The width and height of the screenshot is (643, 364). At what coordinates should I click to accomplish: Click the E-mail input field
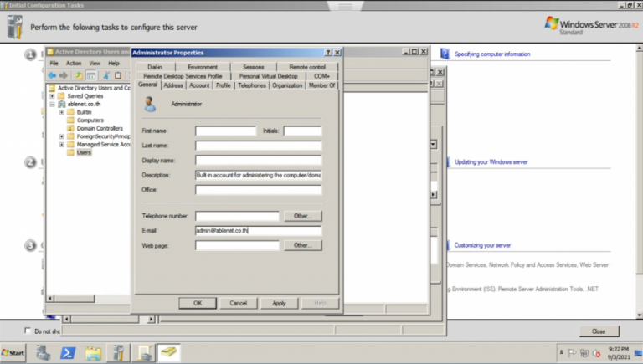pyautogui.click(x=259, y=230)
